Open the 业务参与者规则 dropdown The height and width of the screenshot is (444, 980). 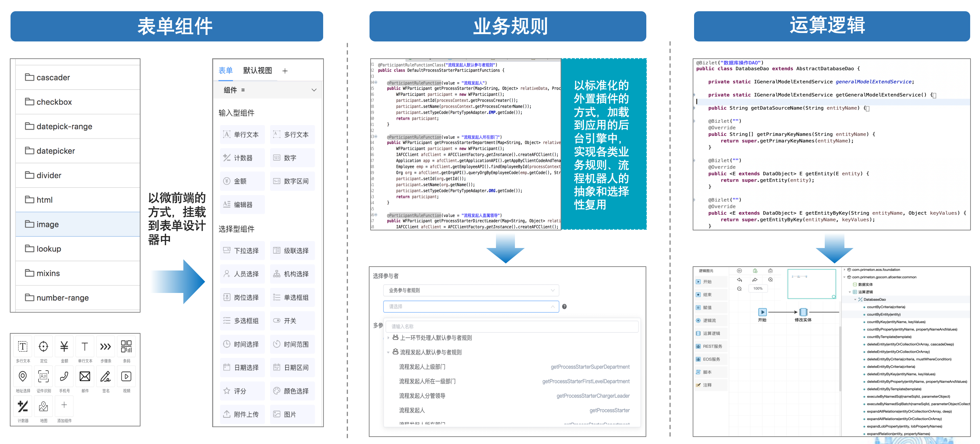(471, 290)
